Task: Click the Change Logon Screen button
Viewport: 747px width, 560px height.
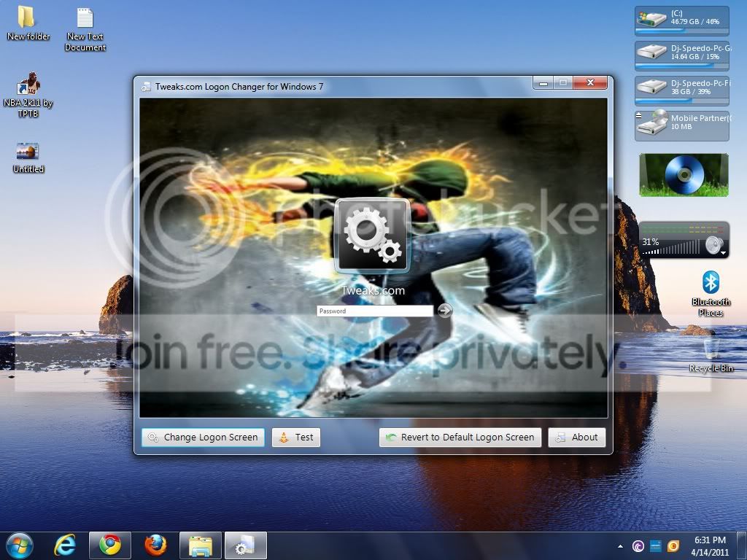Action: click(x=203, y=437)
